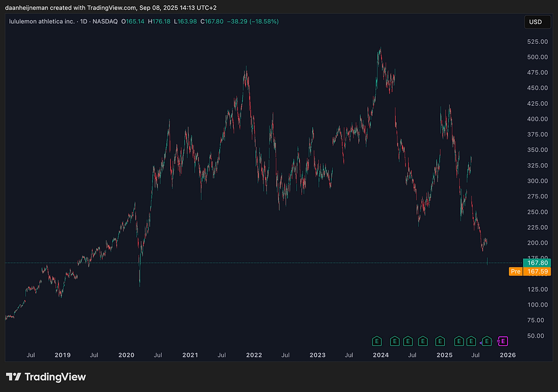Viewport: 558px width, 392px height.
Task: Click the USD currency button
Action: click(538, 22)
